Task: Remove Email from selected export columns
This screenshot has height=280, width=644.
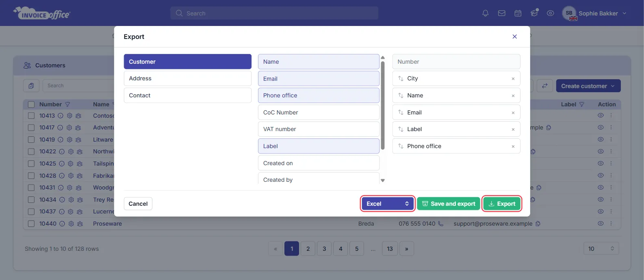Action: point(513,113)
